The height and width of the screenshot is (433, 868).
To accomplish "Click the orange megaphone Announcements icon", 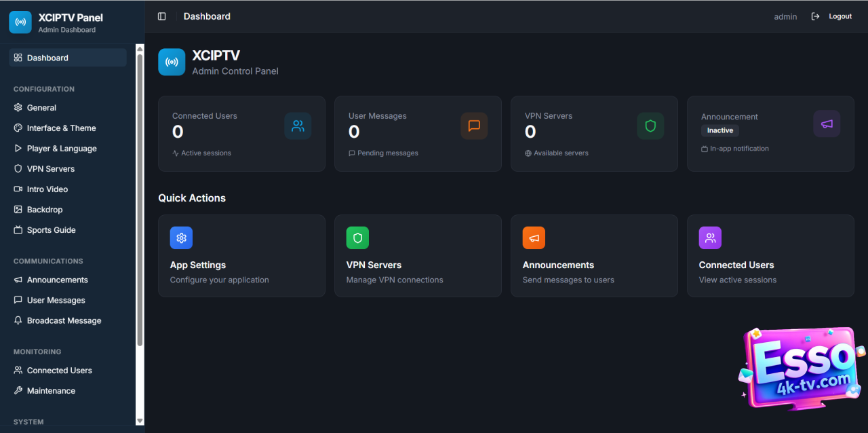I will pos(534,238).
